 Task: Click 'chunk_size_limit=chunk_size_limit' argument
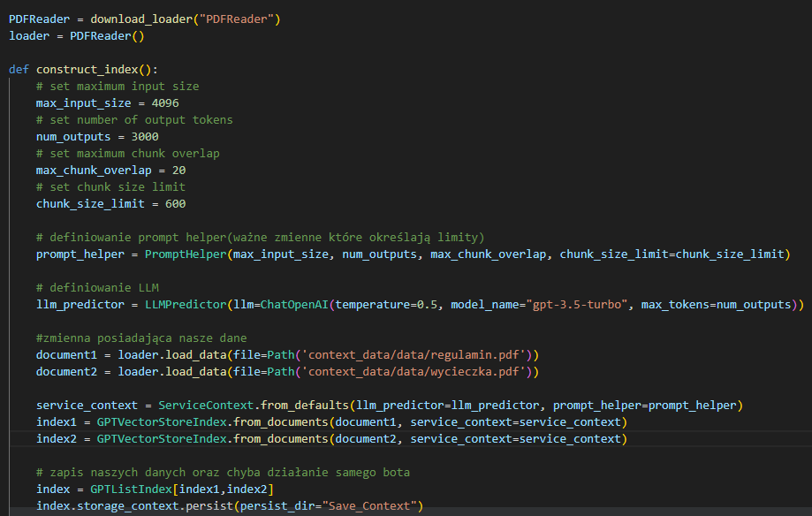click(672, 254)
